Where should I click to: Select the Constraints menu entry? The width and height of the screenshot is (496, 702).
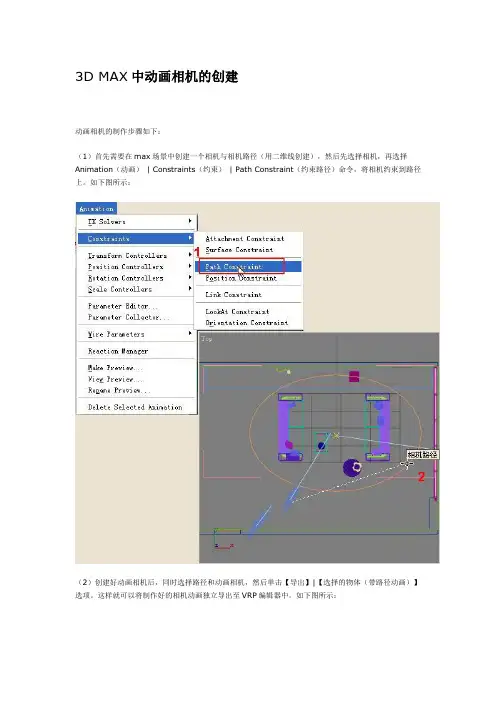[137, 239]
